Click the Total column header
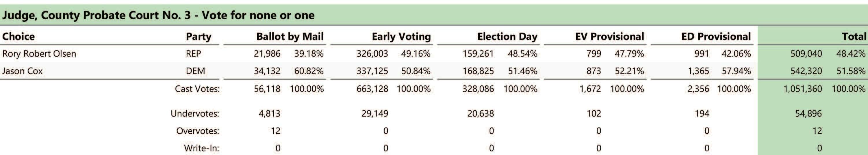Viewport: 868px width, 155px height. coord(854,36)
